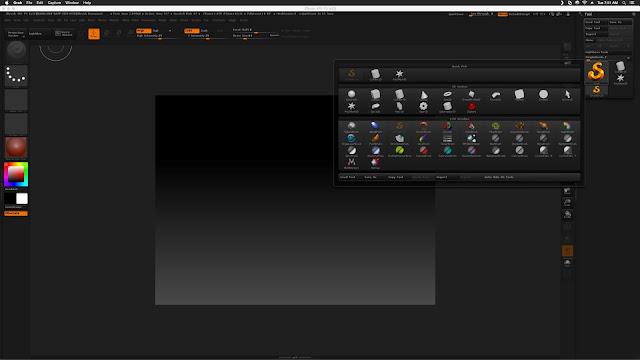Pick a color in the color picker square

pyautogui.click(x=16, y=174)
